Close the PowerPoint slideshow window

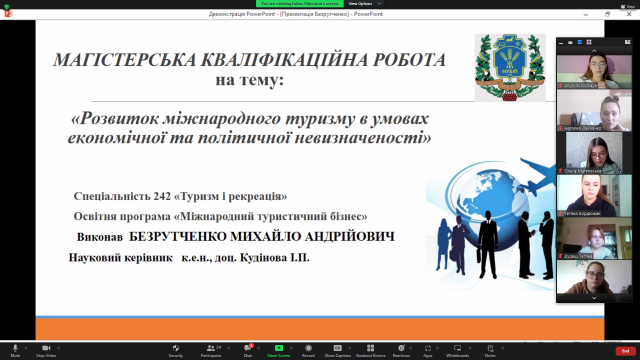[629, 14]
